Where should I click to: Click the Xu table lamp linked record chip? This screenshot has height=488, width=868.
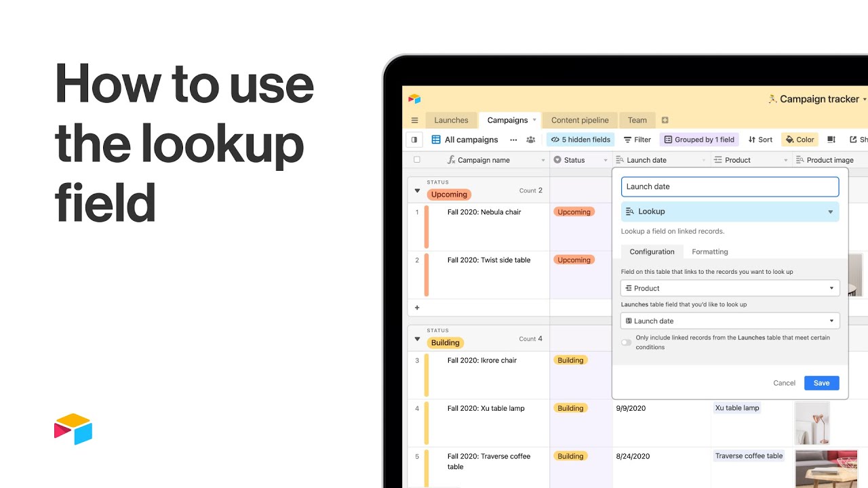(x=737, y=408)
